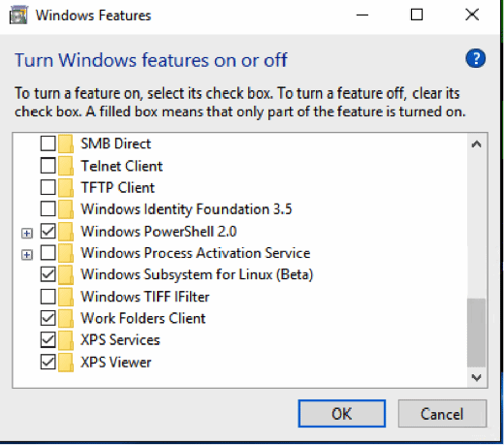
Task: Uncheck Windows Subsystem for Linux (Beta)
Action: pos(47,274)
